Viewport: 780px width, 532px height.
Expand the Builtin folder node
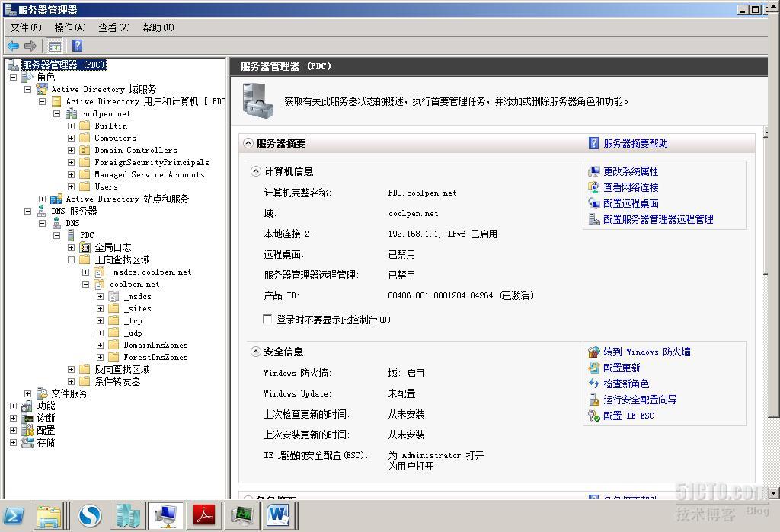pyautogui.click(x=71, y=126)
